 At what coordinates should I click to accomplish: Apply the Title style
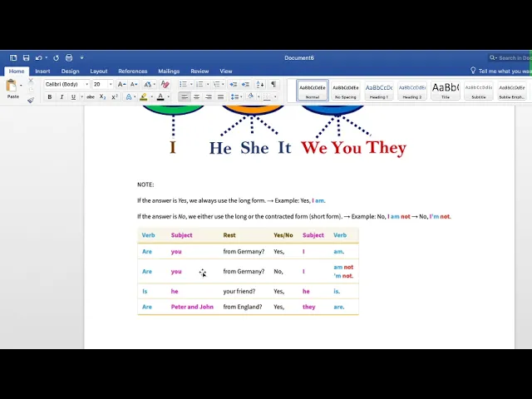click(x=446, y=91)
